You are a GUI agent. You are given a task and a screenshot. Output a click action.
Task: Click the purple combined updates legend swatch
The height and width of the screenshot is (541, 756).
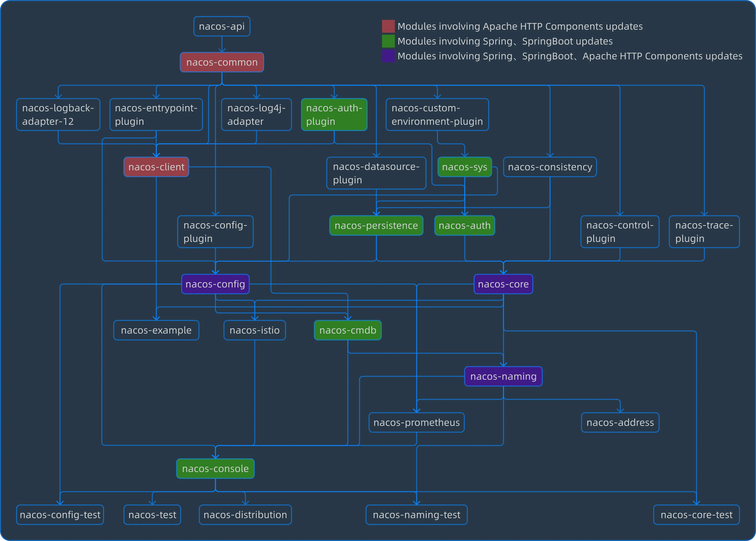388,56
